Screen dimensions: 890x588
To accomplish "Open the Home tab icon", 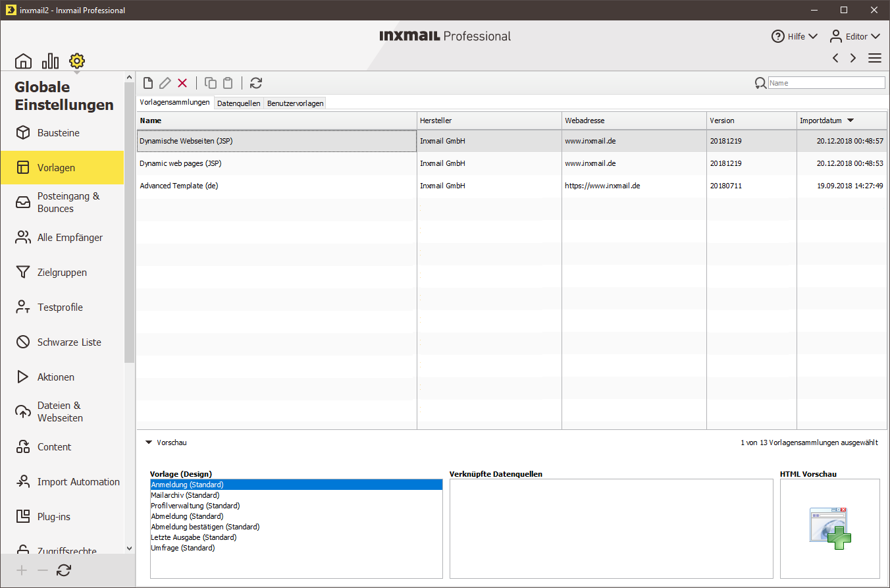I will (23, 61).
